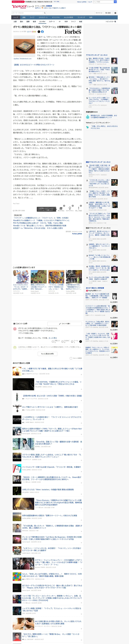Open related article about PS5 Pro予約
This screenshot has height=644, width=129.
pos(38,223)
